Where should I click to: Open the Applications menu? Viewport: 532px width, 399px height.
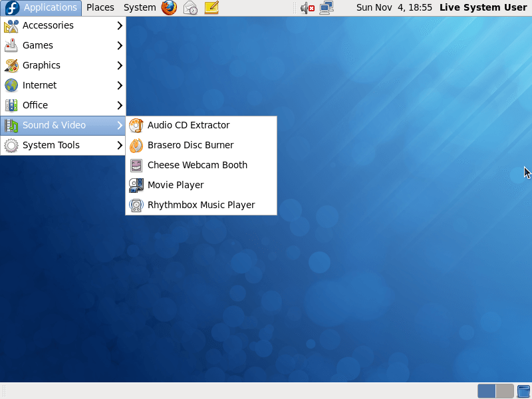tap(41, 8)
